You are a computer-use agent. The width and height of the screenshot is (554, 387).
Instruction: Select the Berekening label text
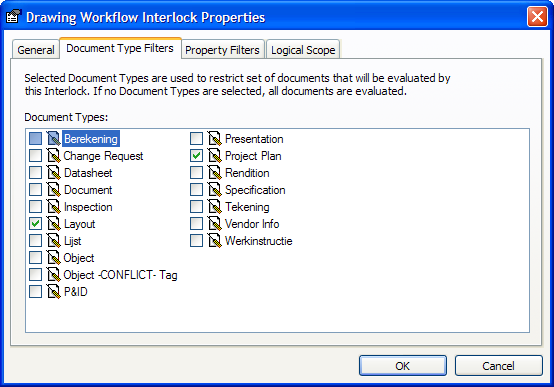(x=91, y=139)
